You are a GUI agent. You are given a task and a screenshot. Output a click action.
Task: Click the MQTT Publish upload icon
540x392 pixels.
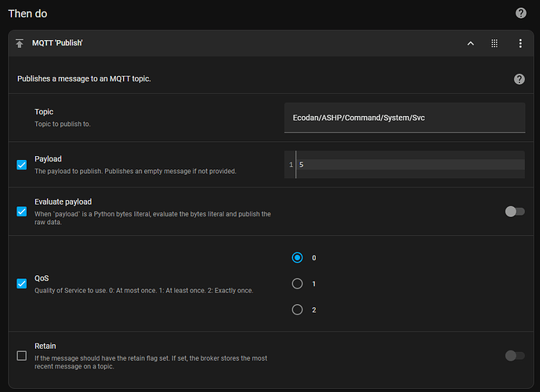pos(20,43)
